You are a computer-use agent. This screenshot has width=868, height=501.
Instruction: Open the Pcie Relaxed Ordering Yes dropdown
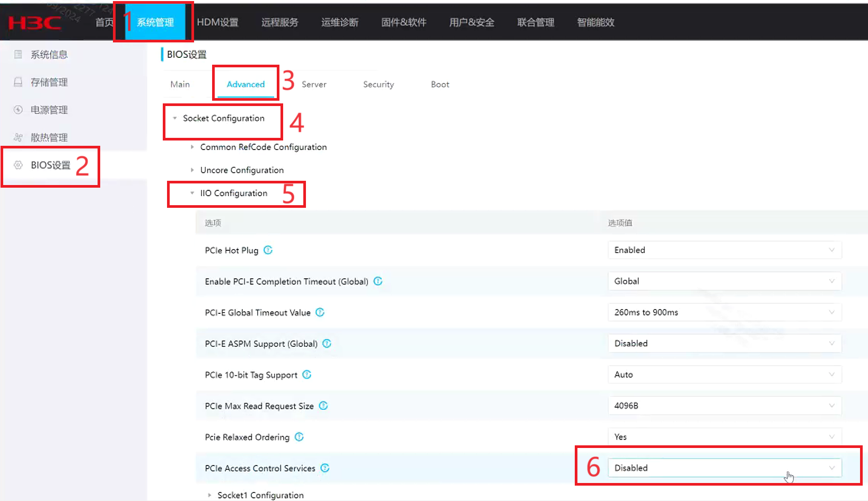tap(724, 437)
